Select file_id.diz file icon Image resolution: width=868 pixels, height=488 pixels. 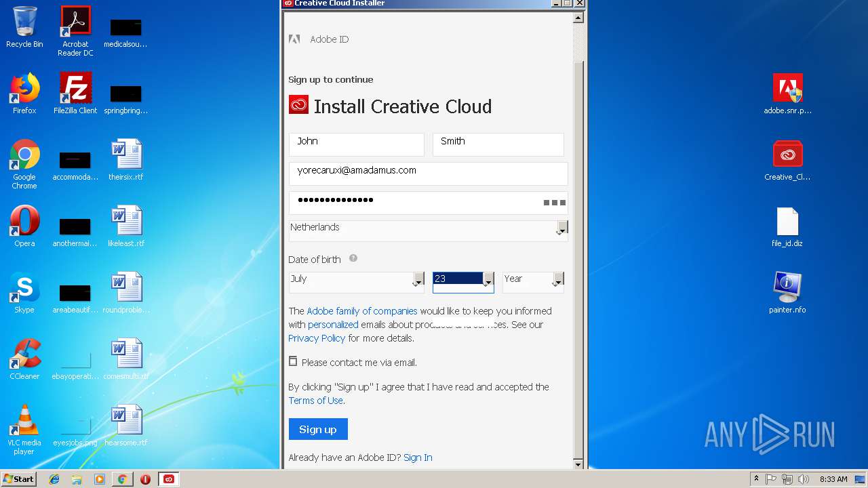[x=787, y=226]
